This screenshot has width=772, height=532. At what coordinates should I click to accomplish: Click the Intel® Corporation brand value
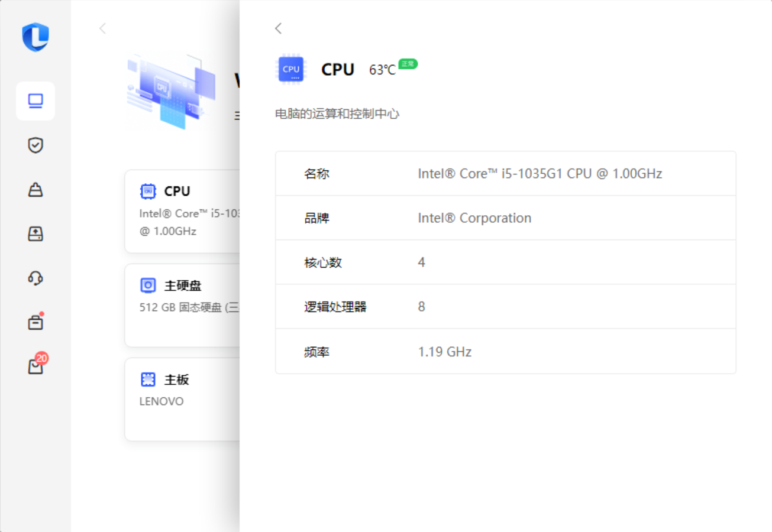[474, 218]
